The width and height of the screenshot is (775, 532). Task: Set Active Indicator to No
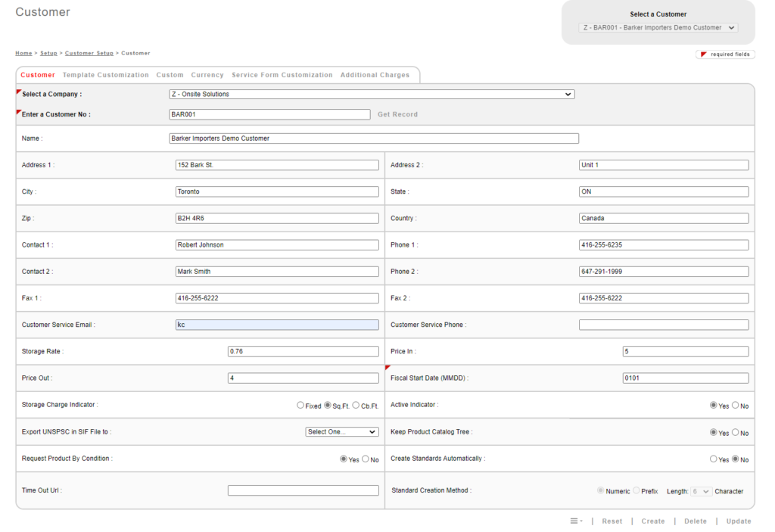[x=736, y=405]
